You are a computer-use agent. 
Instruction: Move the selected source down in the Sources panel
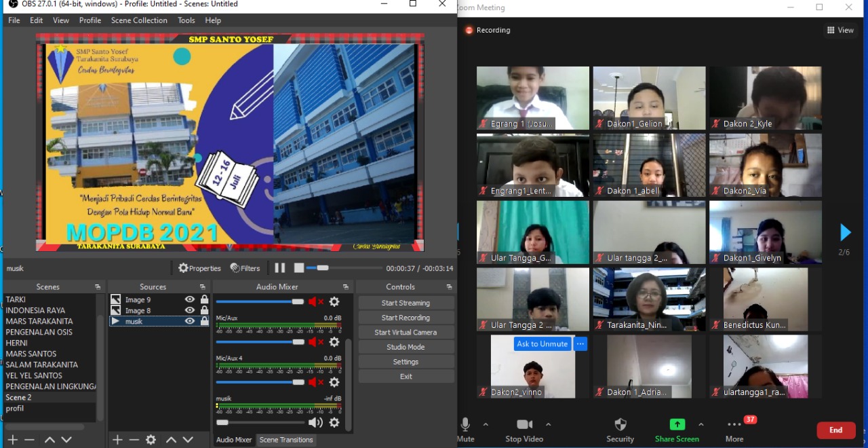(188, 440)
